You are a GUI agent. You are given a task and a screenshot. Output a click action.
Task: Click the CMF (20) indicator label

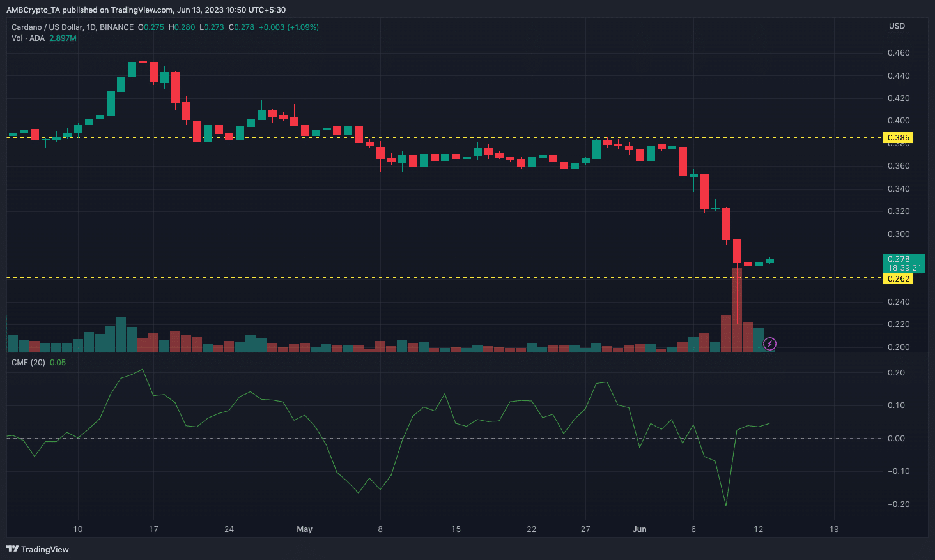pos(28,363)
